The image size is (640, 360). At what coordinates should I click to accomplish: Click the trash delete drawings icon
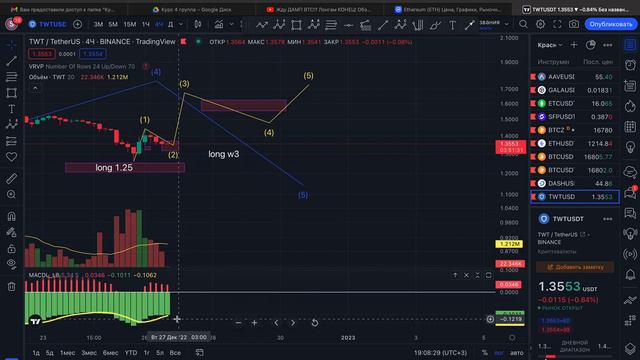pos(11,287)
